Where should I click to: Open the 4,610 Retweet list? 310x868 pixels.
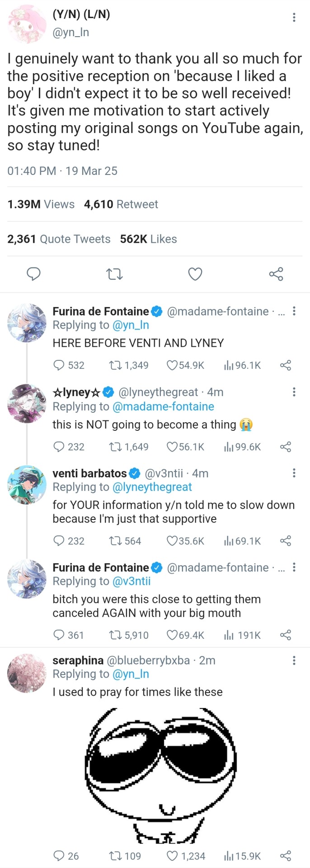pos(121,204)
